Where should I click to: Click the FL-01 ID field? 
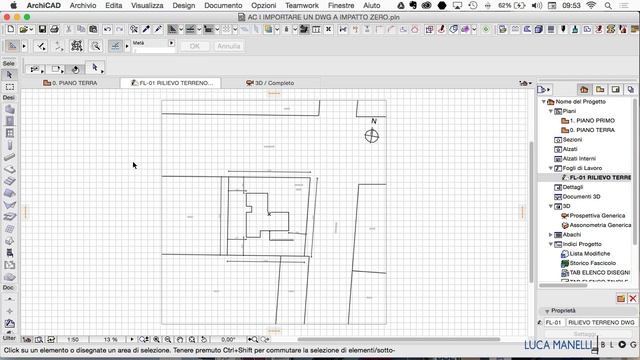[x=554, y=322]
